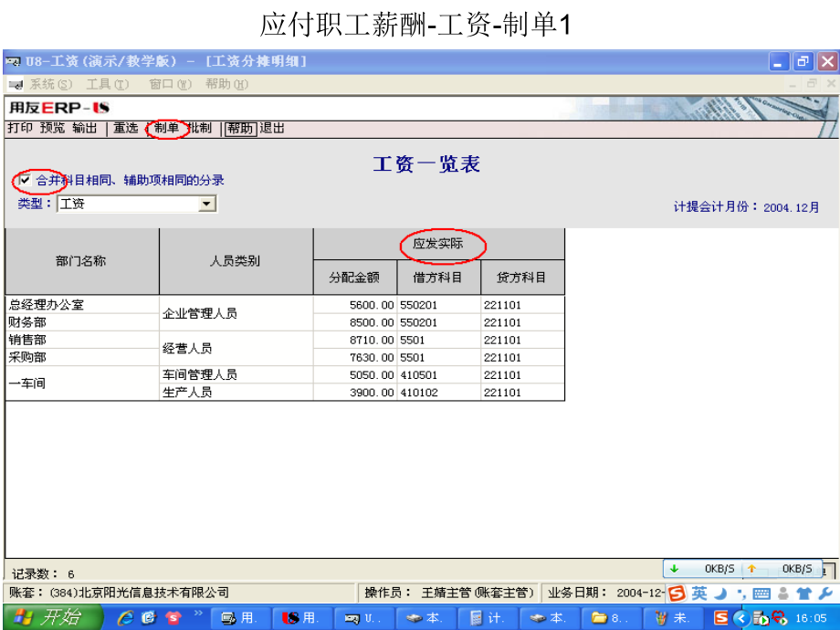Click the 企业管理人员 category cell
The width and height of the screenshot is (840, 630).
click(236, 313)
